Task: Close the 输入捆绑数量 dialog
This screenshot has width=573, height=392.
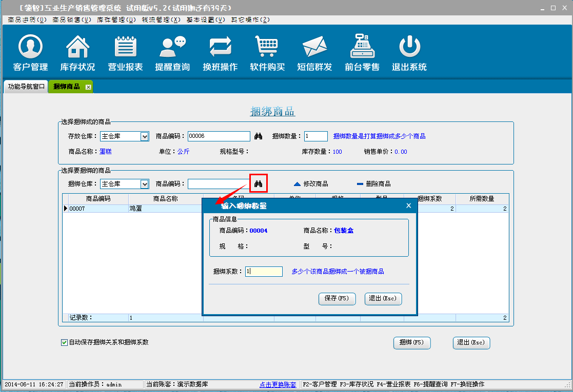Action: pyautogui.click(x=409, y=205)
